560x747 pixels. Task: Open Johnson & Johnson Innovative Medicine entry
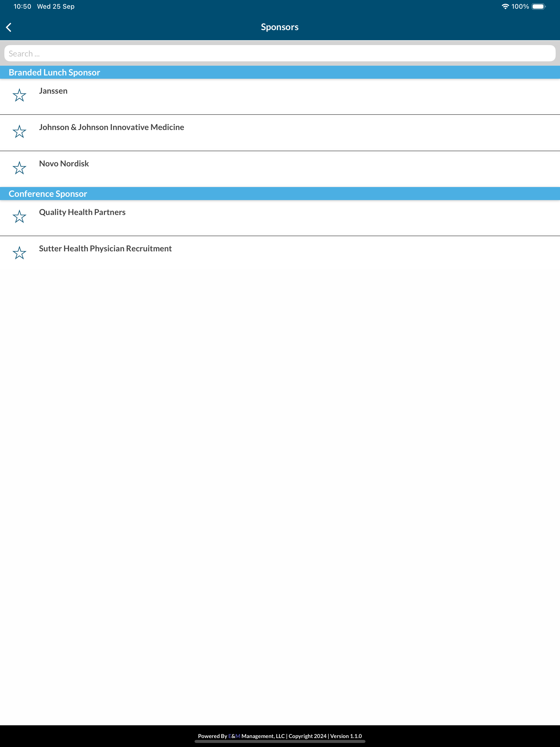pyautogui.click(x=280, y=133)
